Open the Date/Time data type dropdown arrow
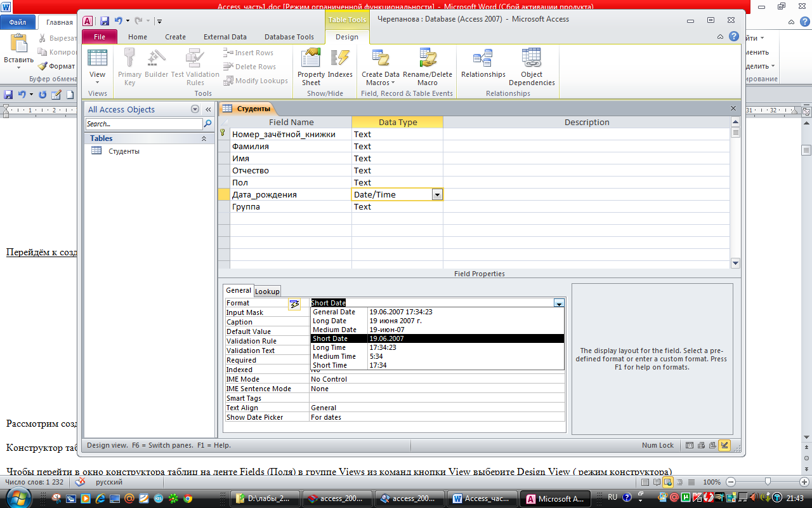 437,195
